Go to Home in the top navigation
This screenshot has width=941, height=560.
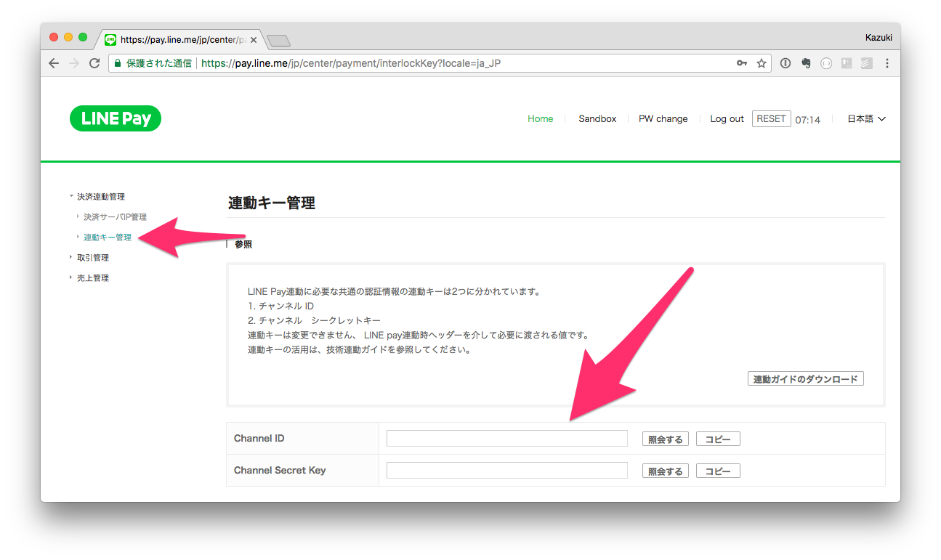point(541,118)
